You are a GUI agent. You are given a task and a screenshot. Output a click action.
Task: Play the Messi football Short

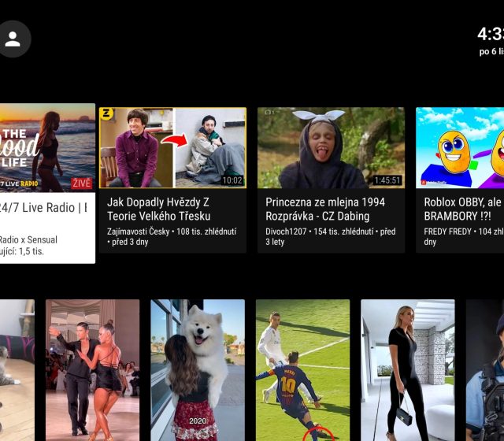coord(302,370)
